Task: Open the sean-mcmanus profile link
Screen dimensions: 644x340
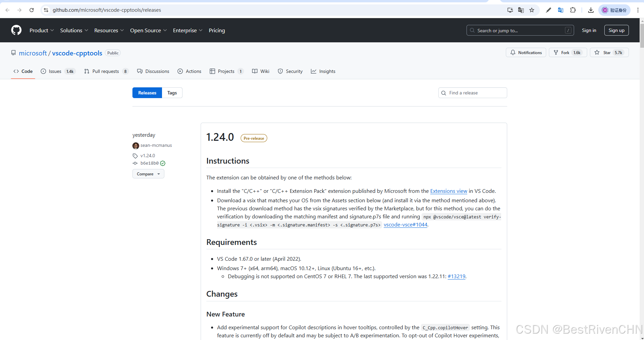Action: click(156, 145)
